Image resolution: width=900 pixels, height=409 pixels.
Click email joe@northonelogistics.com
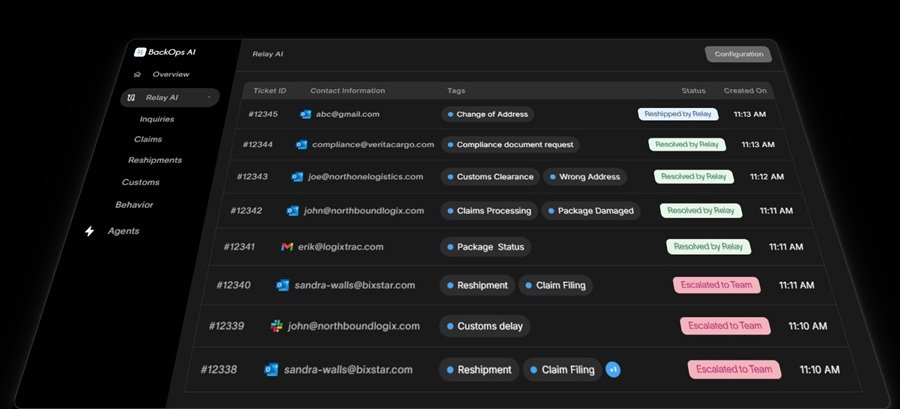(366, 177)
